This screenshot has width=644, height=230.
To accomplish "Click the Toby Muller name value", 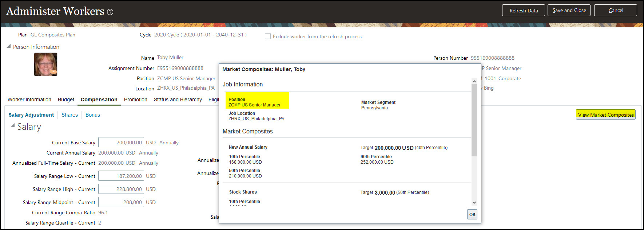I will [170, 57].
